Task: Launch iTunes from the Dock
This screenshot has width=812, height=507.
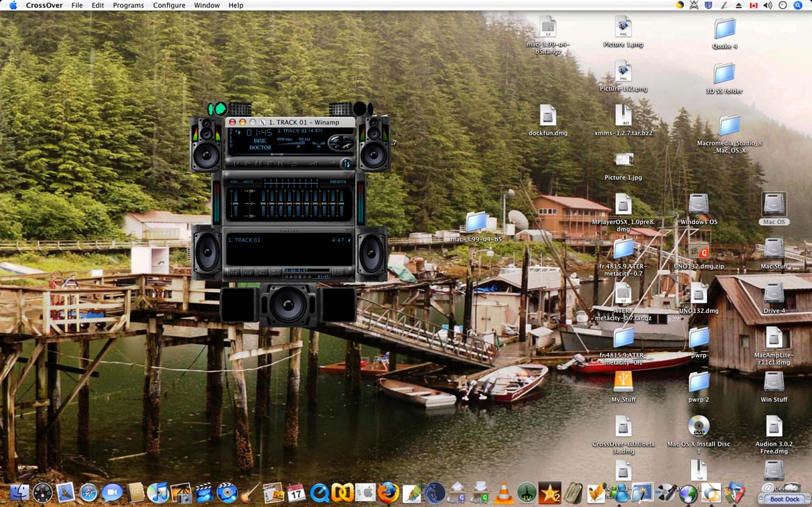Action: click(157, 492)
